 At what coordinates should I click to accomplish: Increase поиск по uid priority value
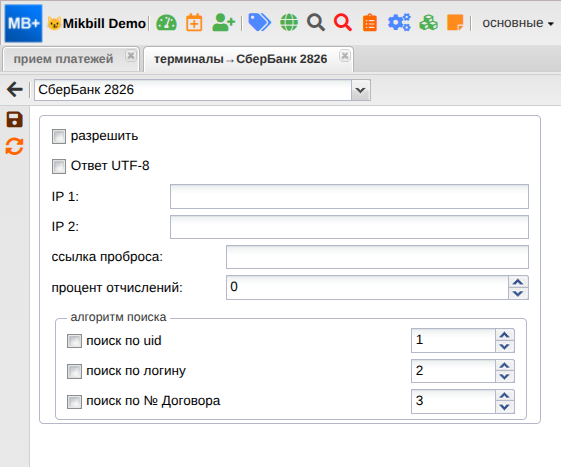click(x=505, y=335)
